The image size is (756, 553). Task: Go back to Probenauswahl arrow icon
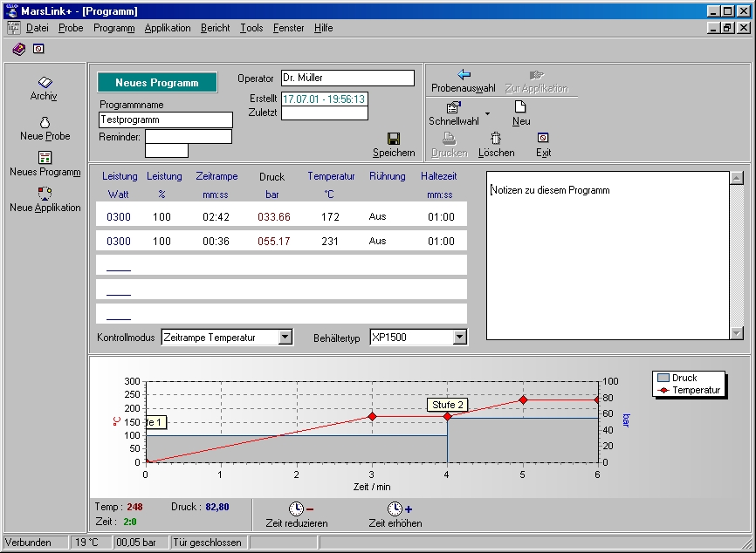click(x=464, y=75)
